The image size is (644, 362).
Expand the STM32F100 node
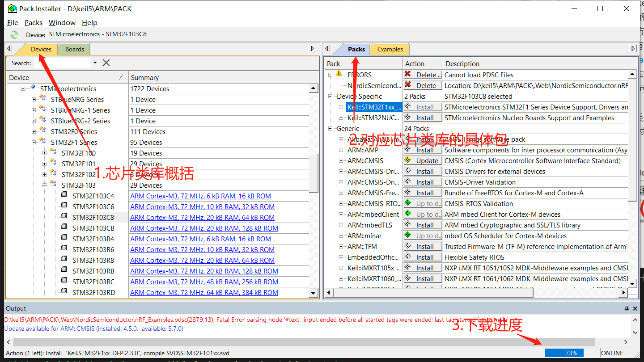tap(44, 153)
